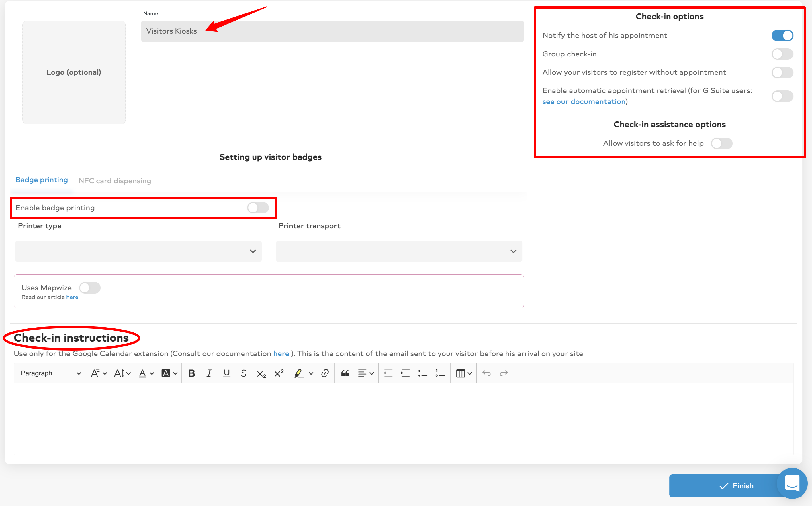The width and height of the screenshot is (812, 506).
Task: Apply subscript formatting
Action: pyautogui.click(x=261, y=373)
